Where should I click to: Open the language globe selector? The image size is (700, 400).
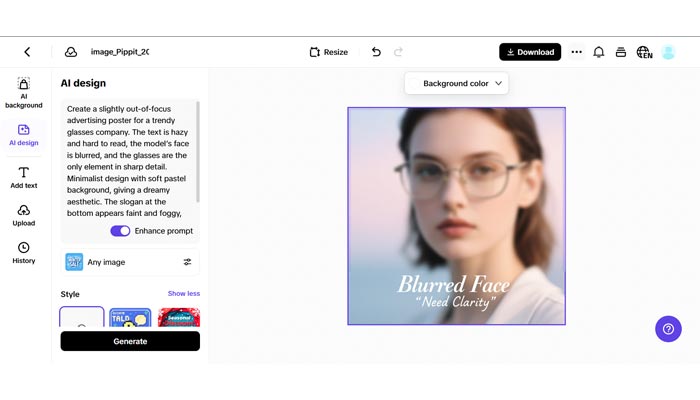point(643,52)
